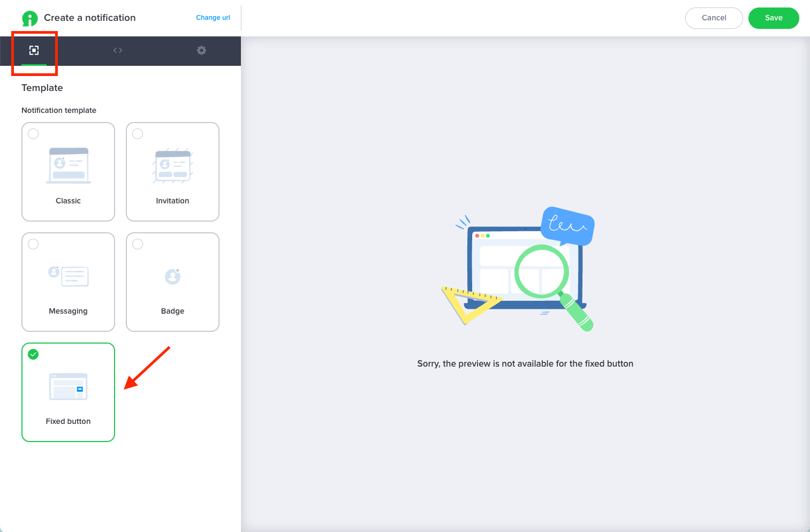Image resolution: width=810 pixels, height=532 pixels.
Task: Open the template tab icon
Action: coord(34,50)
